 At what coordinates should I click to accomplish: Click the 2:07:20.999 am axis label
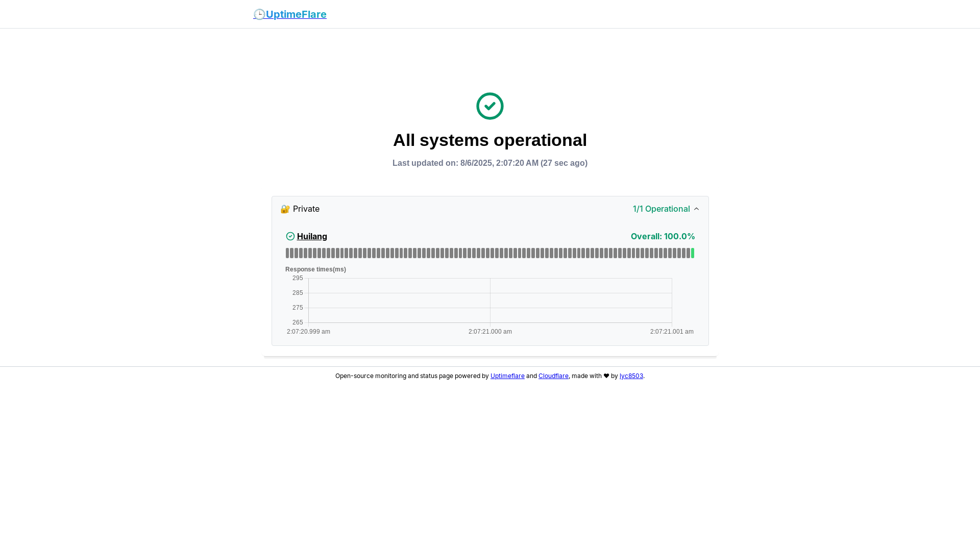tap(308, 332)
